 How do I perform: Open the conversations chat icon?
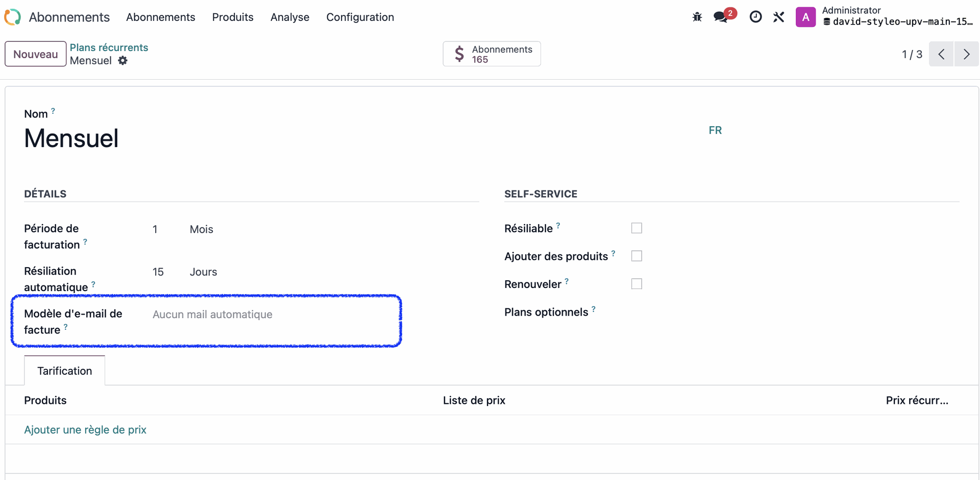pos(721,17)
